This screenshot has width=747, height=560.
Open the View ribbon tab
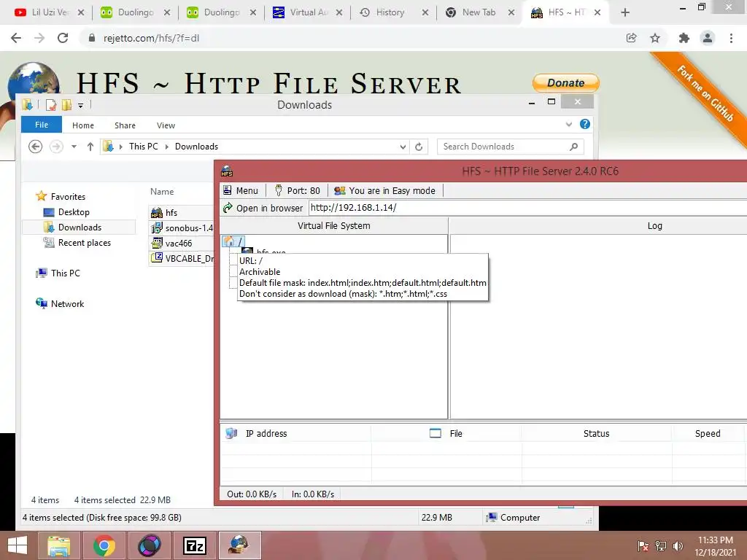[x=166, y=125]
